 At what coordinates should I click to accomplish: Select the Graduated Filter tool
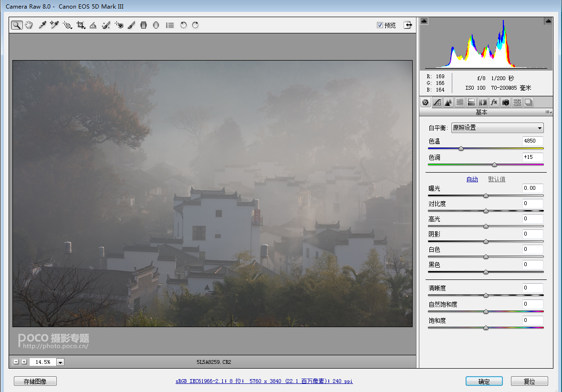point(144,25)
